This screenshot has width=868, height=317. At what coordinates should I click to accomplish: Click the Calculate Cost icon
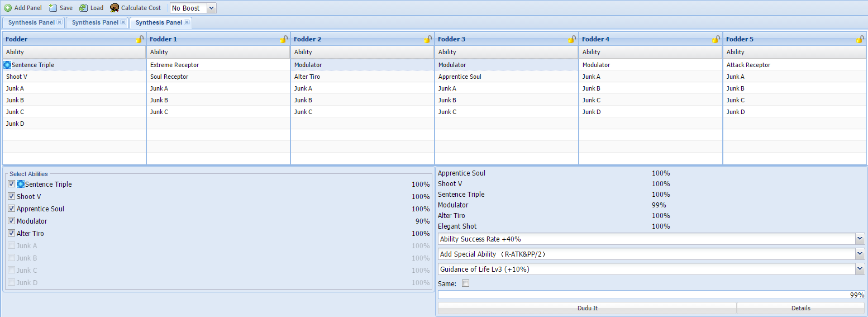[115, 8]
